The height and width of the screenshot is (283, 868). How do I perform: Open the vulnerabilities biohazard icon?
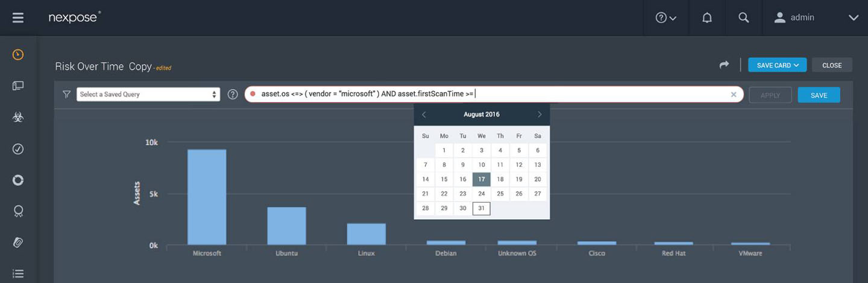click(18, 118)
